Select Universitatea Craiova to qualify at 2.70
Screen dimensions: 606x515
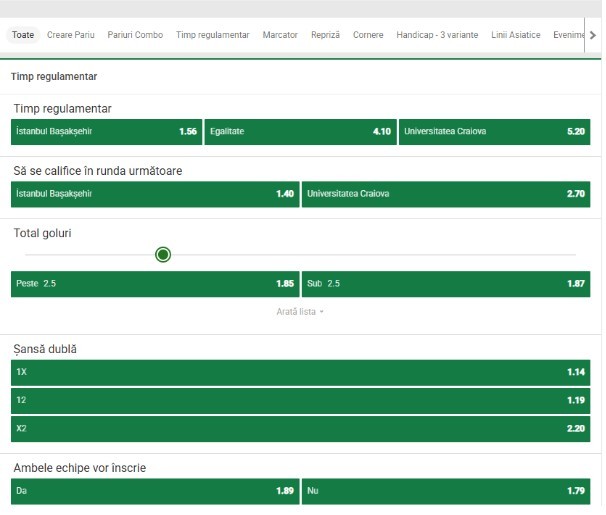[x=446, y=194]
